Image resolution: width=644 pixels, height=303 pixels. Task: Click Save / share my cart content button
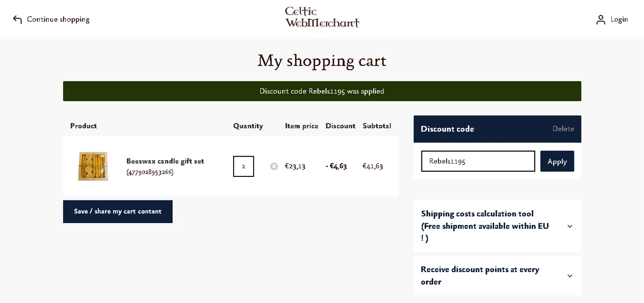[118, 212]
